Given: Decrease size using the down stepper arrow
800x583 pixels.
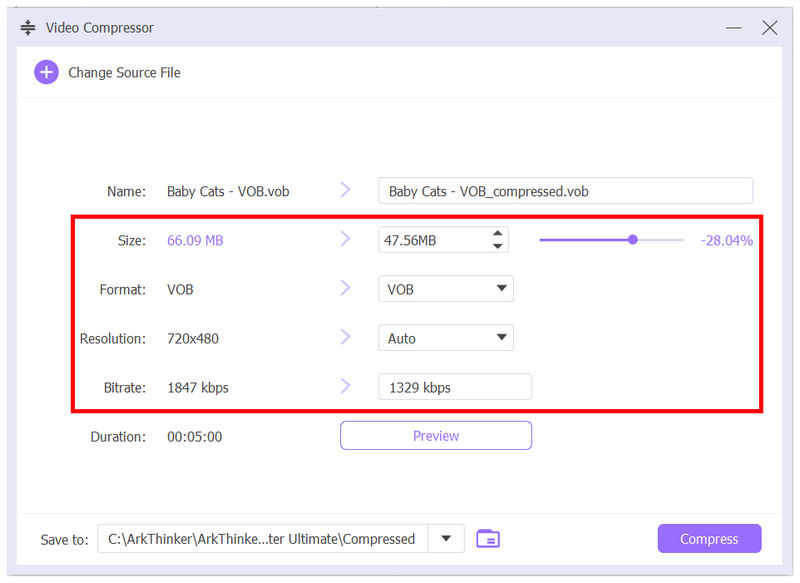Looking at the screenshot, I should click(x=497, y=245).
